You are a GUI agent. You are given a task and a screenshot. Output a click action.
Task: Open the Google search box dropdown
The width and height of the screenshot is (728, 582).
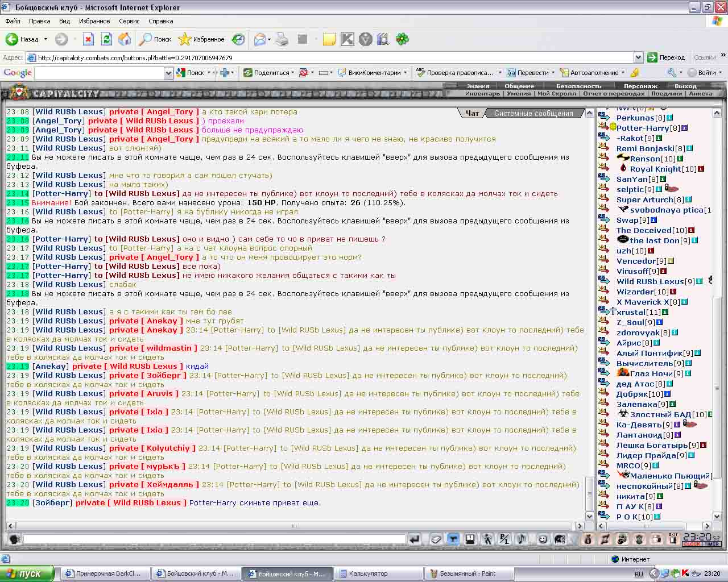168,73
